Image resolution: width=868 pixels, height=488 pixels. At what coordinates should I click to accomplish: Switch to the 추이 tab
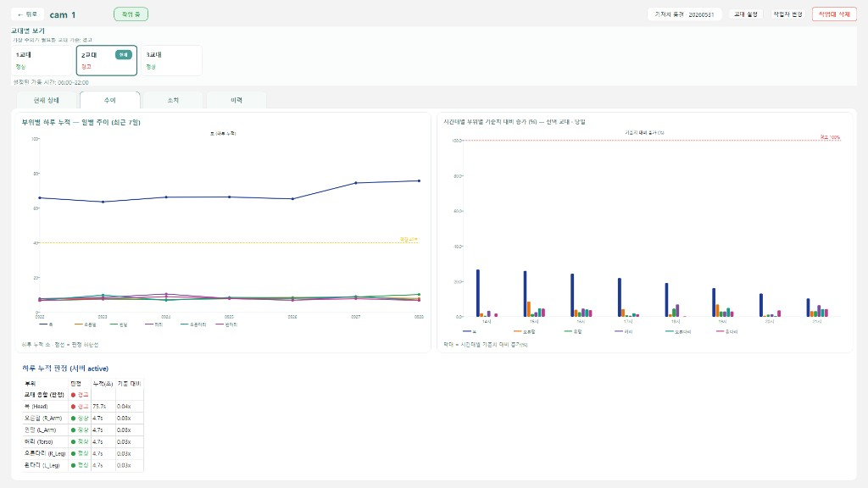[x=109, y=100]
